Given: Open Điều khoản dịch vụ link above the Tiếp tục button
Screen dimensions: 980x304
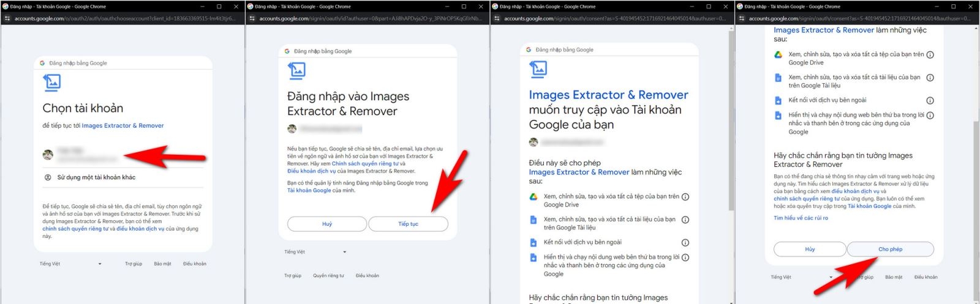Looking at the screenshot, I should tap(312, 171).
